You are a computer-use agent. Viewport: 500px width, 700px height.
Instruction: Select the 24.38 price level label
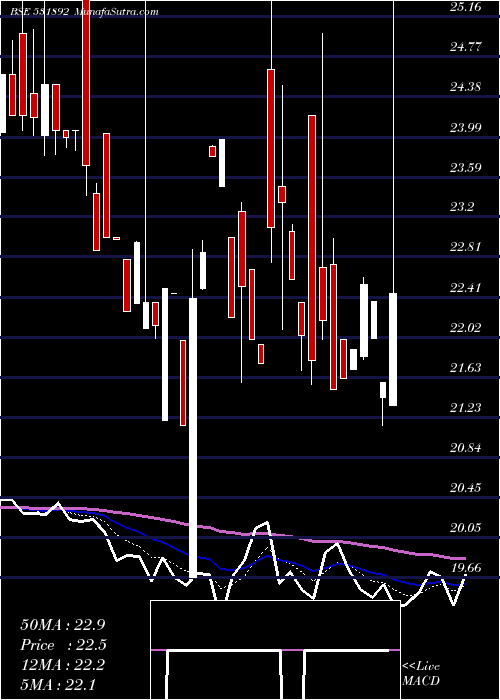coord(466,87)
